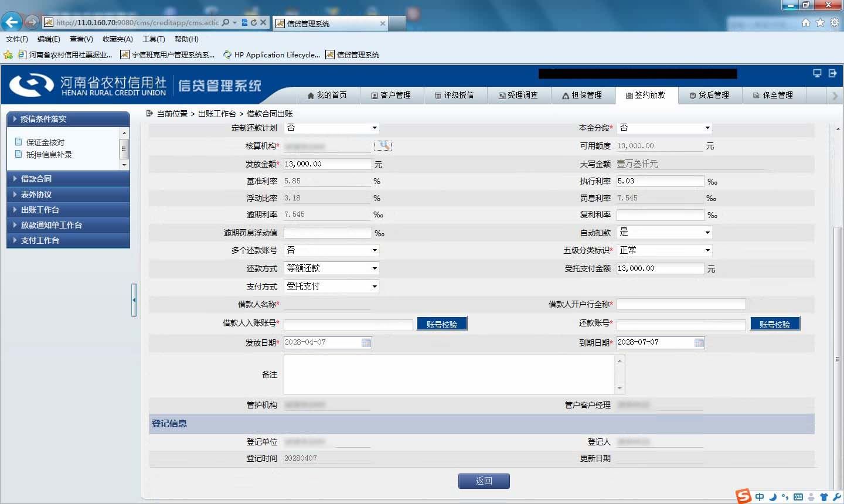Open the 定制还款计划 dropdown
This screenshot has width=844, height=504.
click(x=332, y=128)
